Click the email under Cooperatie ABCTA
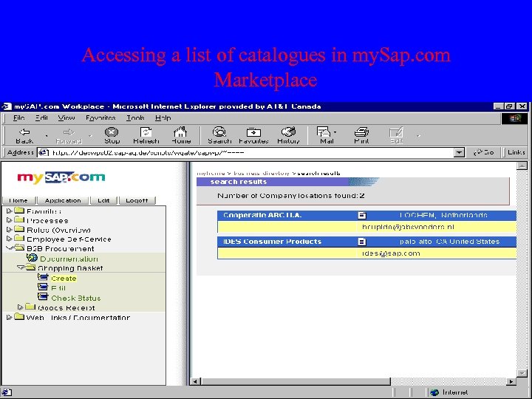 point(408,227)
